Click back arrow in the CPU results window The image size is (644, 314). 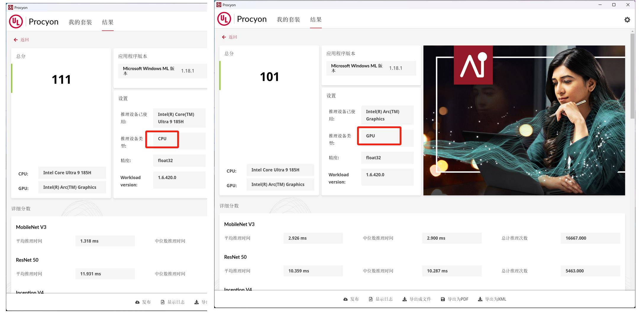[x=16, y=40]
